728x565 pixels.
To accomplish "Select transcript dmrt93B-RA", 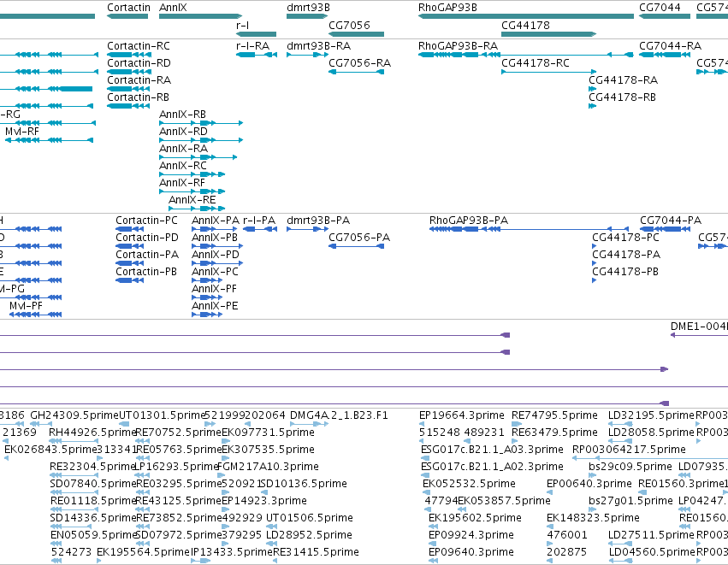I will point(318,46).
